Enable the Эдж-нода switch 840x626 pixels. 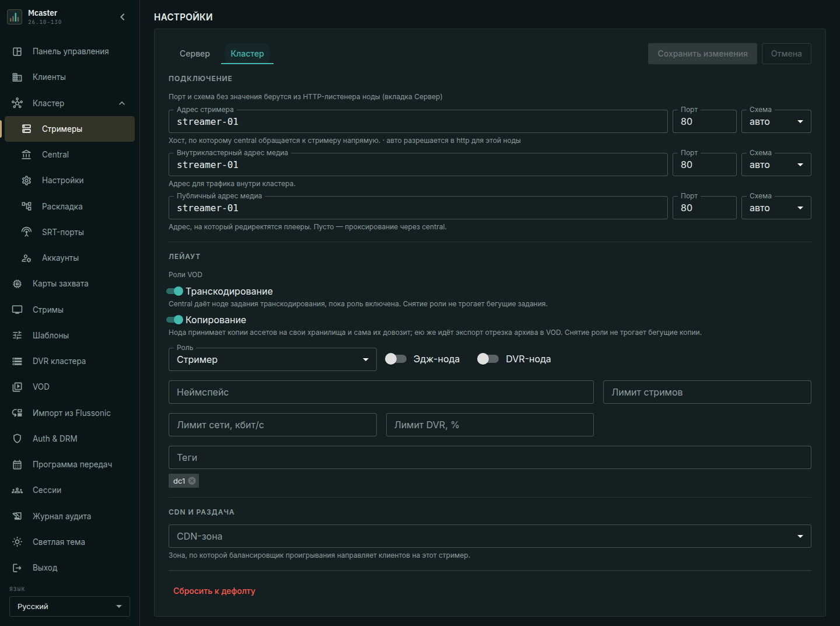(396, 359)
